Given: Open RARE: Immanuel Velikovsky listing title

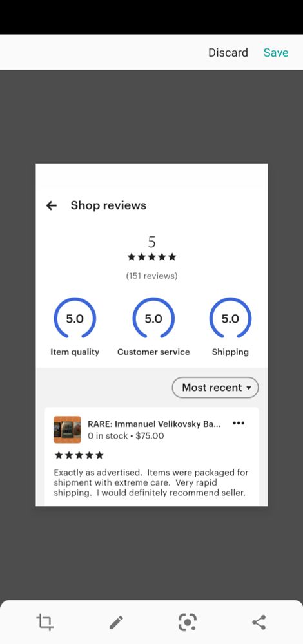Looking at the screenshot, I should pyautogui.click(x=154, y=424).
